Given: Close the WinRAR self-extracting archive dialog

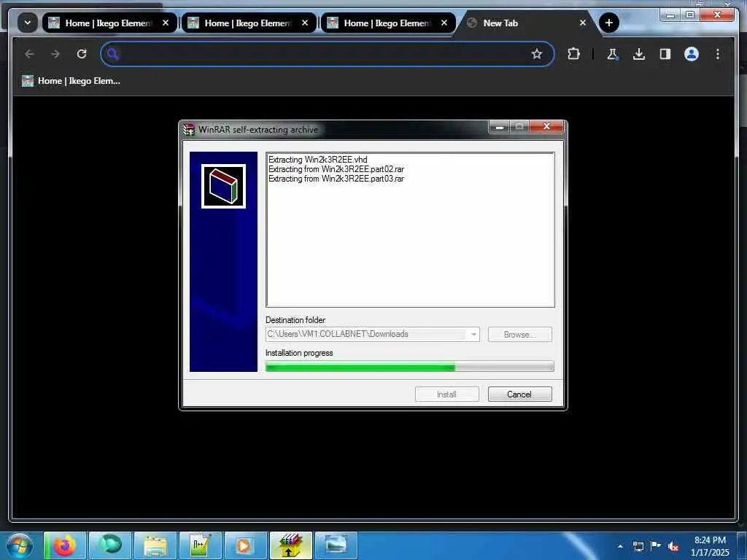Looking at the screenshot, I should click(547, 127).
